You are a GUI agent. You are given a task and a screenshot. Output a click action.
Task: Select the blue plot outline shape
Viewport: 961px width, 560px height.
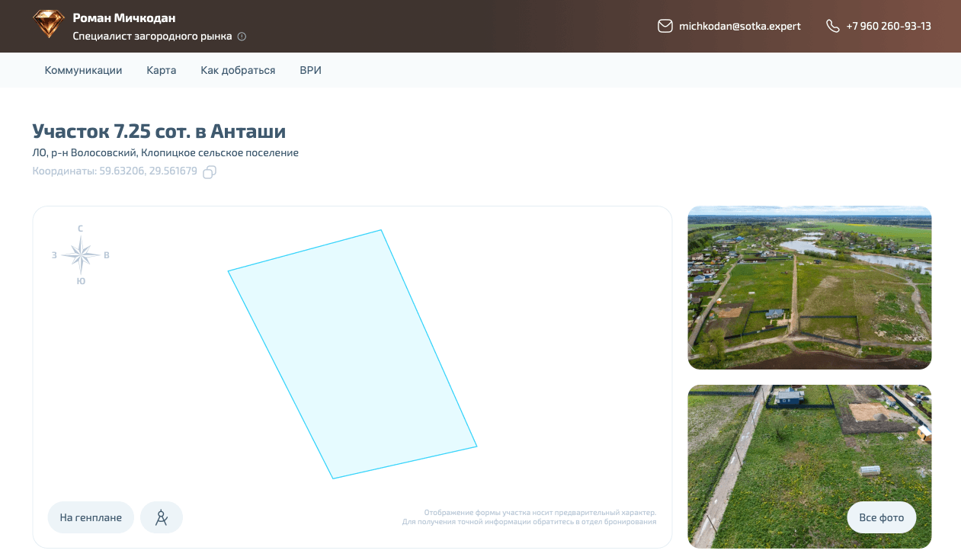pos(353,354)
